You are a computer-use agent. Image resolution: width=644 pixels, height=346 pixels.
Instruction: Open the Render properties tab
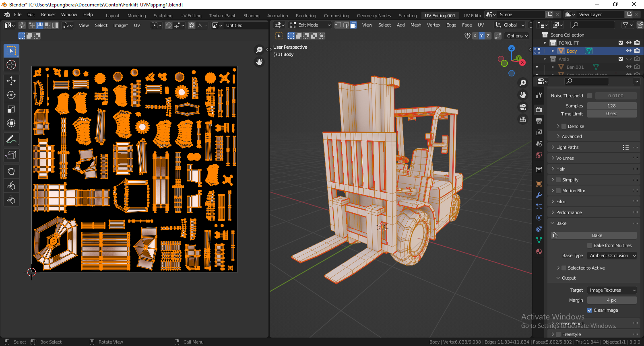coord(539,109)
